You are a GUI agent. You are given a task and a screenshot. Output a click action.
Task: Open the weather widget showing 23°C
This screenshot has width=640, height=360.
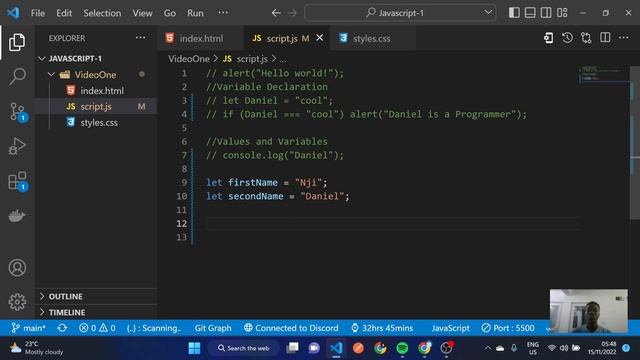coord(36,348)
